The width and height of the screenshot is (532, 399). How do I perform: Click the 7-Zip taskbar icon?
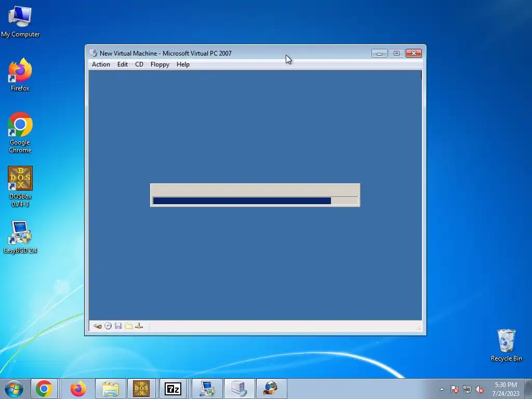(x=173, y=389)
